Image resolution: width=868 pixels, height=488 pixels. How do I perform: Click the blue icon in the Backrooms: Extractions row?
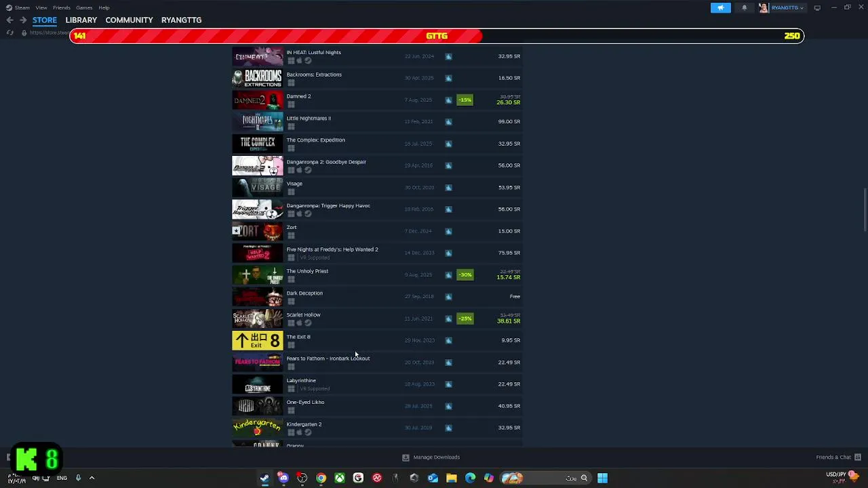click(x=448, y=78)
